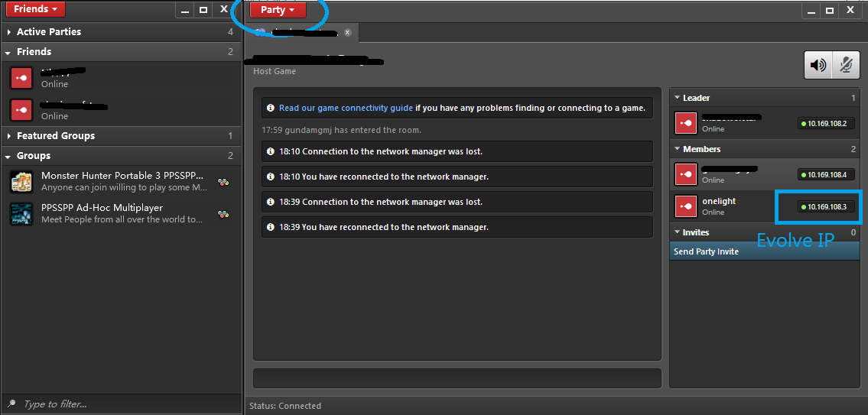868x415 pixels.
Task: Click the first friend's avatar icon
Action: point(21,78)
